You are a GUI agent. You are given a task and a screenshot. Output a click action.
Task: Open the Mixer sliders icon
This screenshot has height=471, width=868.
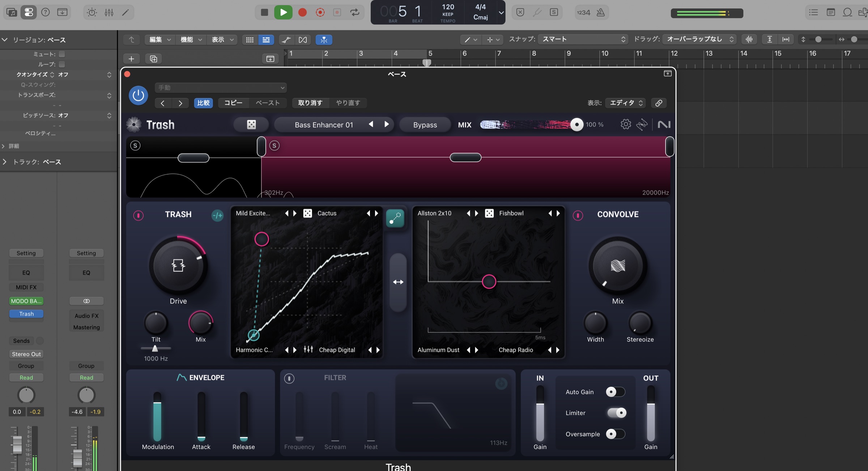pos(109,12)
